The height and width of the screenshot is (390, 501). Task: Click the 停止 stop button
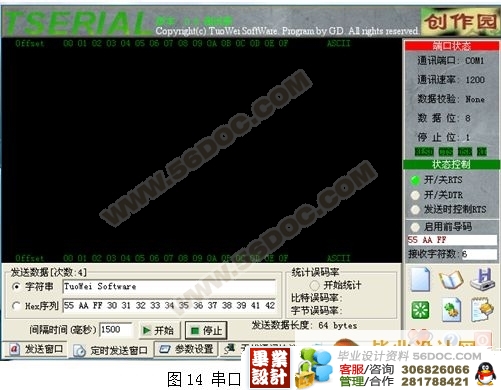pyautogui.click(x=206, y=330)
